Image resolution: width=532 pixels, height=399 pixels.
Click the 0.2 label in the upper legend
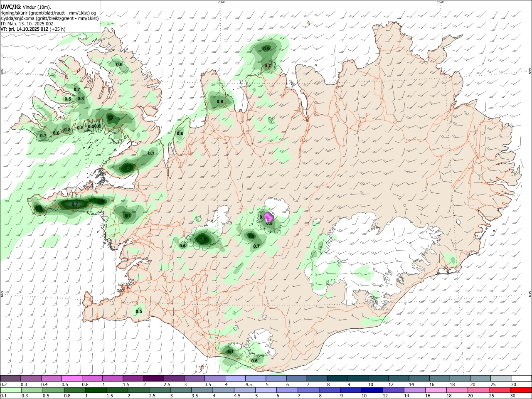click(3, 384)
